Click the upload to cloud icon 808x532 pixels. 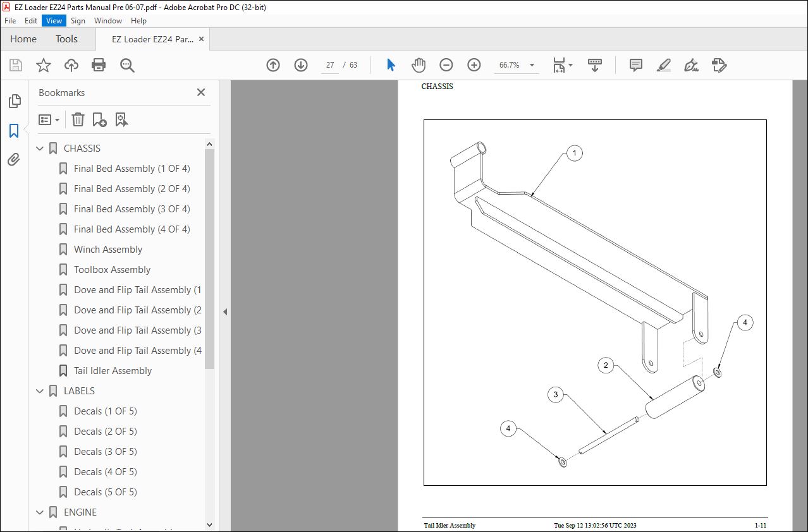[71, 65]
